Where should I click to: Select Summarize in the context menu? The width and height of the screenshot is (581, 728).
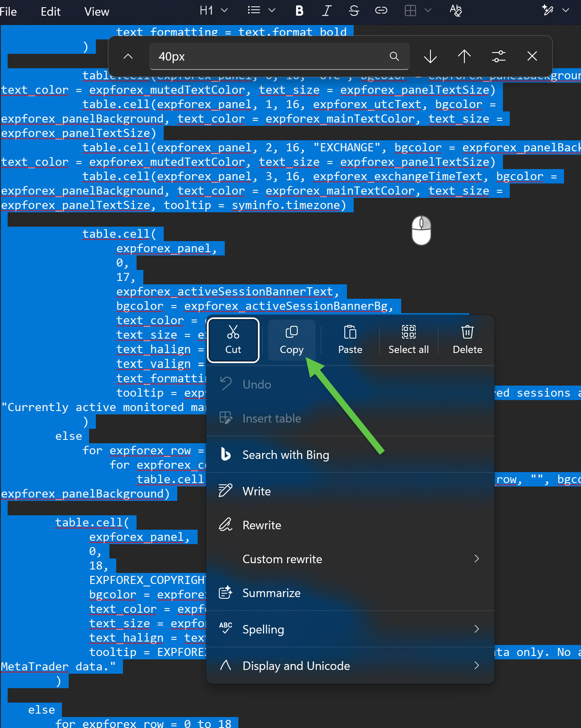(x=350, y=593)
